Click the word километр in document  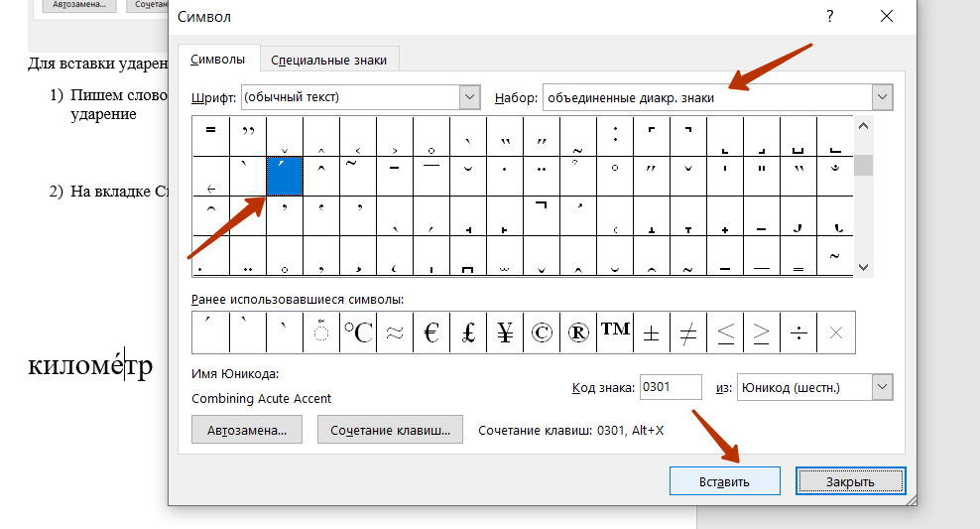[x=90, y=365]
